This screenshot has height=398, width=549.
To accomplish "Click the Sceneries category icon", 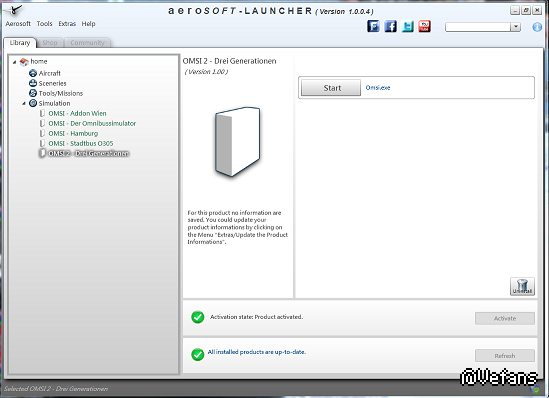I will tap(33, 83).
